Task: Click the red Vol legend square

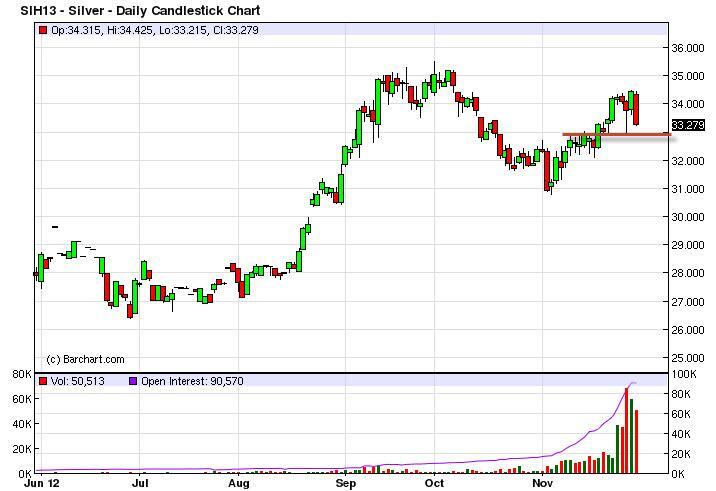Action: coord(43,381)
